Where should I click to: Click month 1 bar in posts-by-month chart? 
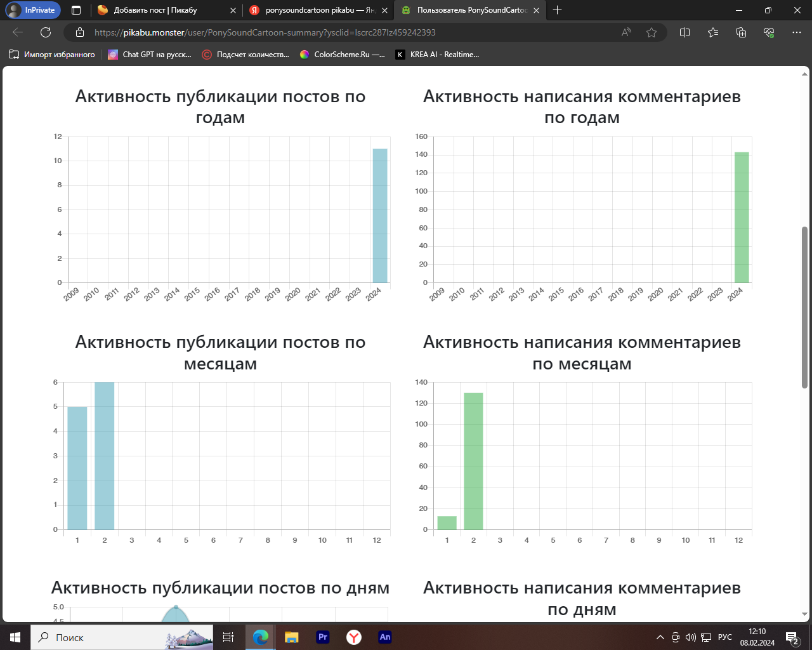click(77, 468)
